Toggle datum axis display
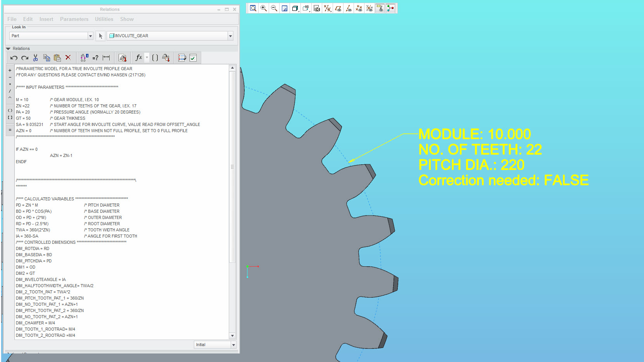The image size is (644, 362). point(349,8)
